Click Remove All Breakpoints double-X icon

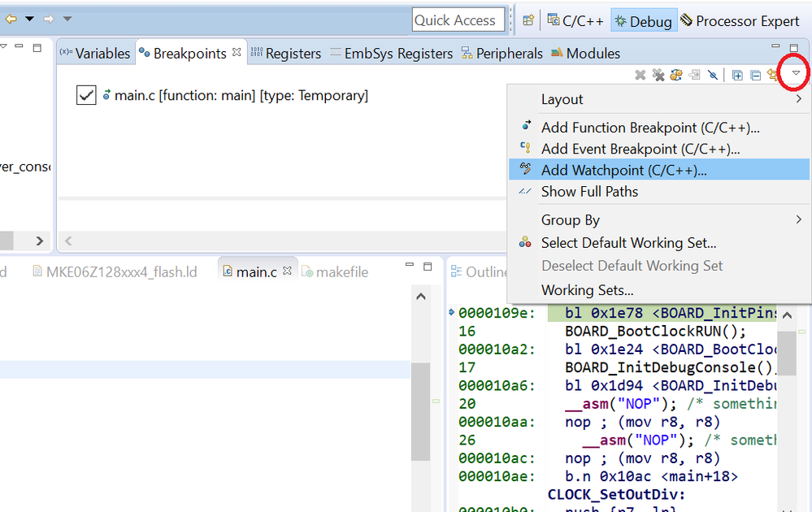(658, 75)
